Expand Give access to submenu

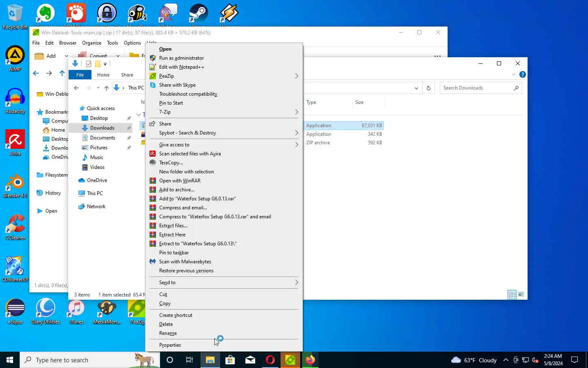(x=296, y=145)
